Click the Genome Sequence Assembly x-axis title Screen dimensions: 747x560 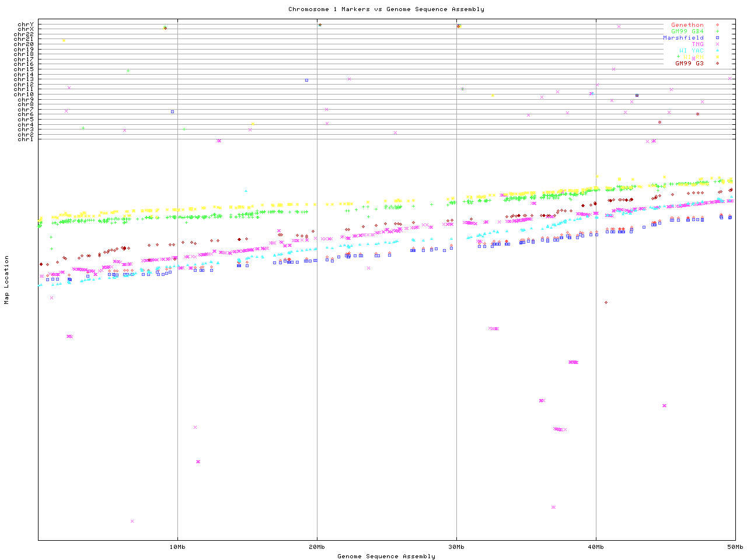tap(386, 556)
